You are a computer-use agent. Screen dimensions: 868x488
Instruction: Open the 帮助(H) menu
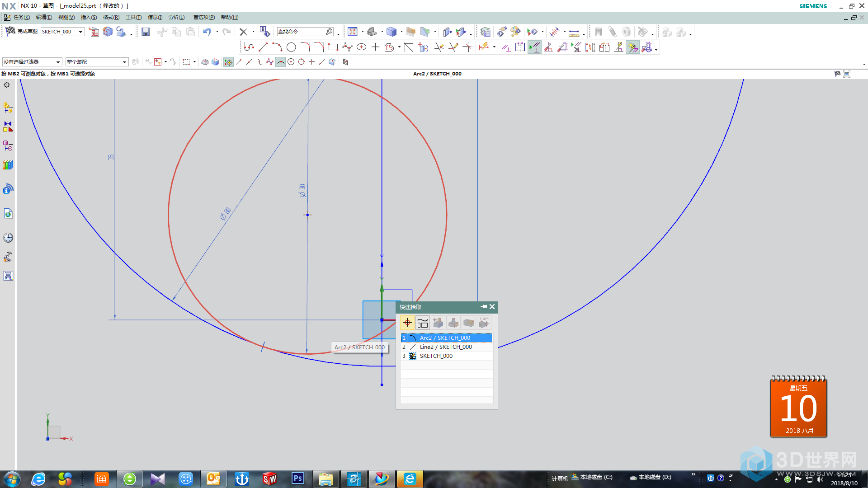tap(230, 17)
